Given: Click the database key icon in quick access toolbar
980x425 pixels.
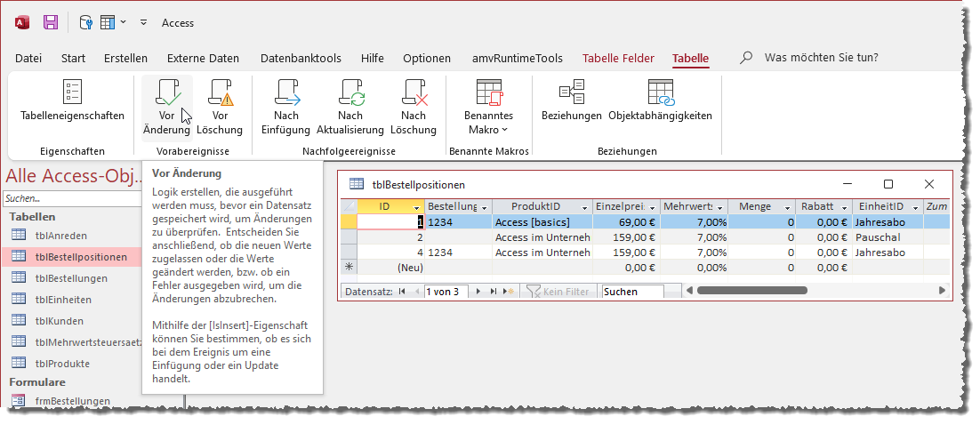Looking at the screenshot, I should [x=85, y=22].
